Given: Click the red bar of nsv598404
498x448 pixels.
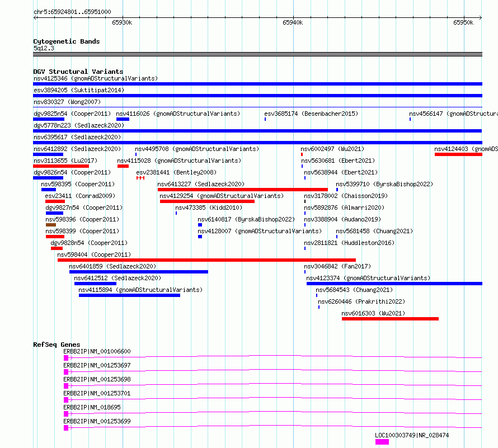Looking at the screenshot, I should (206, 260).
